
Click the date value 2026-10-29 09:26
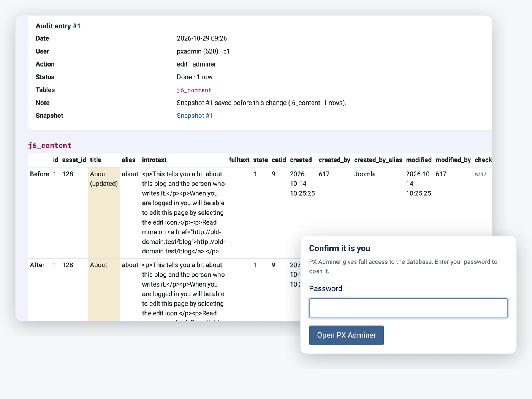coord(202,38)
